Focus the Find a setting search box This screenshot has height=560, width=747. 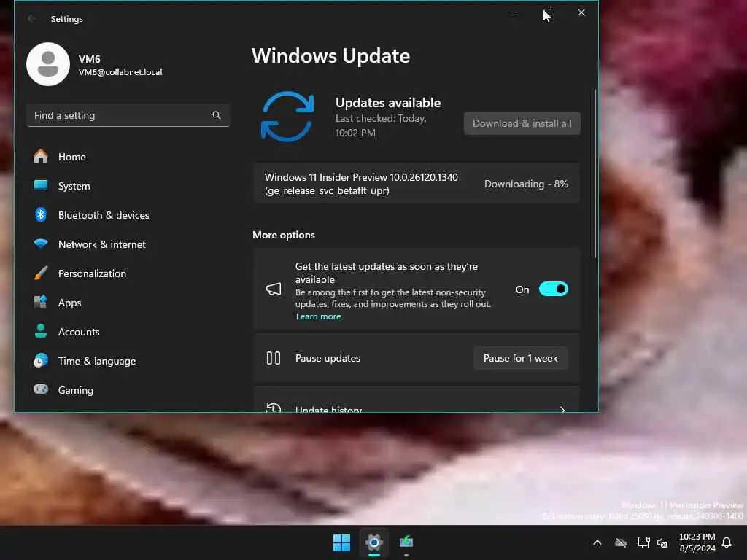click(128, 115)
